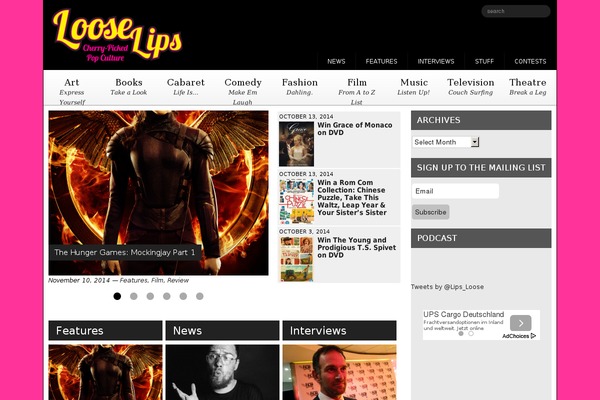600x400 pixels.
Task: Select the first slideshow dot
Action: (x=117, y=296)
